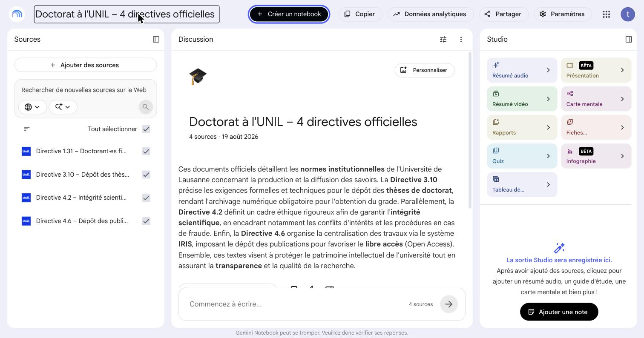Click Unil icon beside Directive 4.2
The width and height of the screenshot is (644, 338).
tap(26, 198)
